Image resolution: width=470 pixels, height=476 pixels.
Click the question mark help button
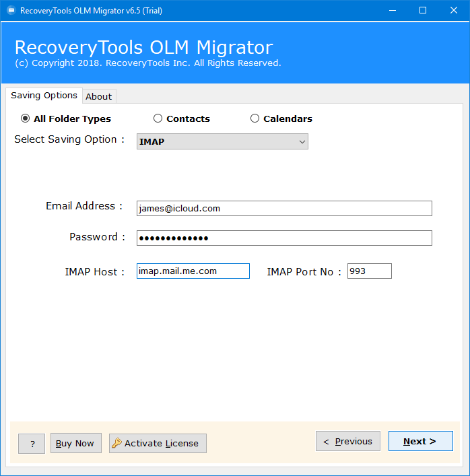coord(32,444)
